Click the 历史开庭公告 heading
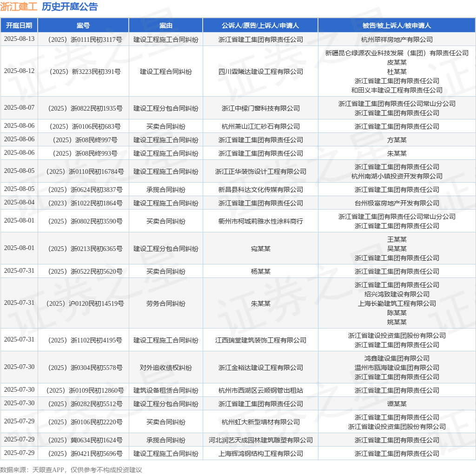476x474 pixels. [70, 7]
